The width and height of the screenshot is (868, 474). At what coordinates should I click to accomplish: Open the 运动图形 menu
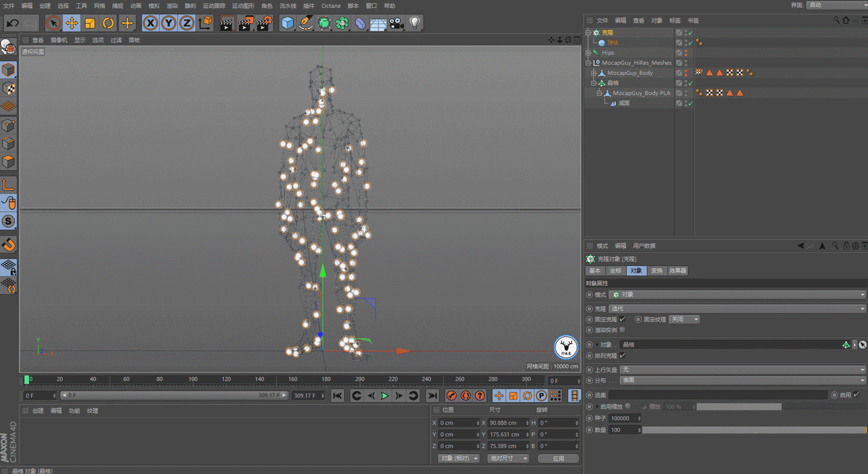click(243, 6)
